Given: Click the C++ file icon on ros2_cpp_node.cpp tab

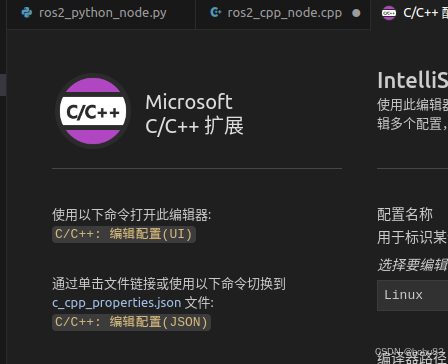Looking at the screenshot, I should click(x=216, y=13).
